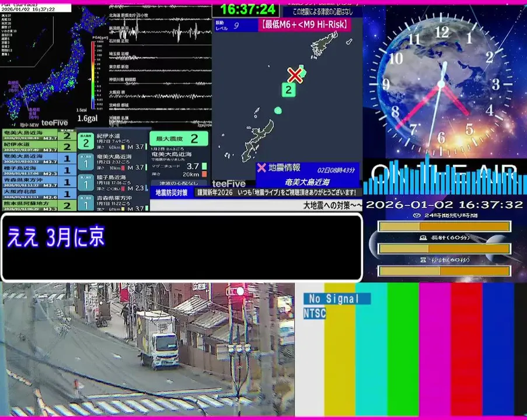Click the inset island map on PGA panel
The height and width of the screenshot is (420, 527).
(26, 40)
